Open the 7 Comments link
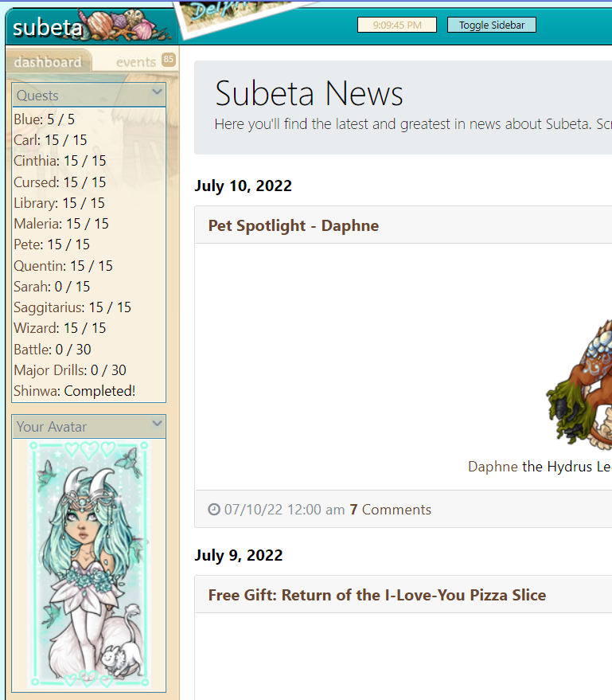The height and width of the screenshot is (700, 612). [x=390, y=510]
